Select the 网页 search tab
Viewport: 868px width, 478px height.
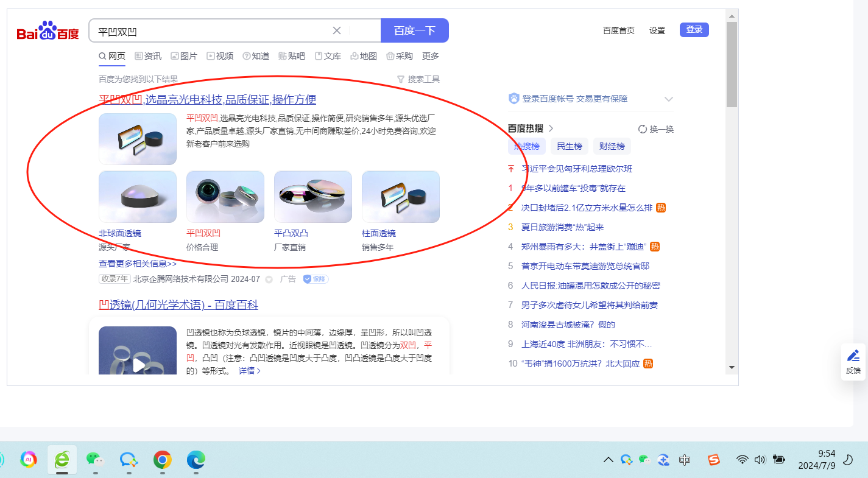112,56
